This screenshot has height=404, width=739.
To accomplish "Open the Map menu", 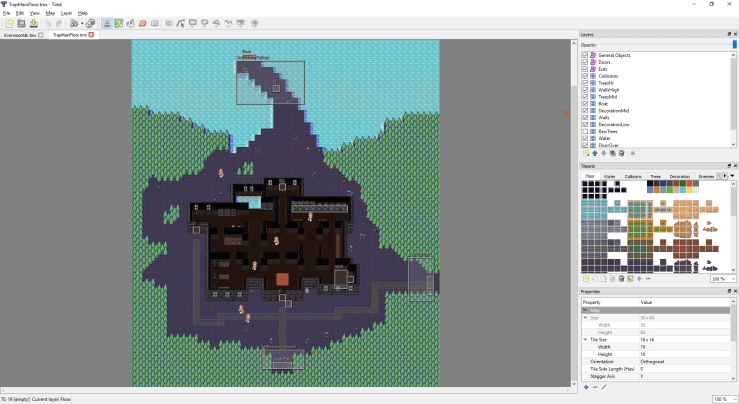I will tap(50, 13).
